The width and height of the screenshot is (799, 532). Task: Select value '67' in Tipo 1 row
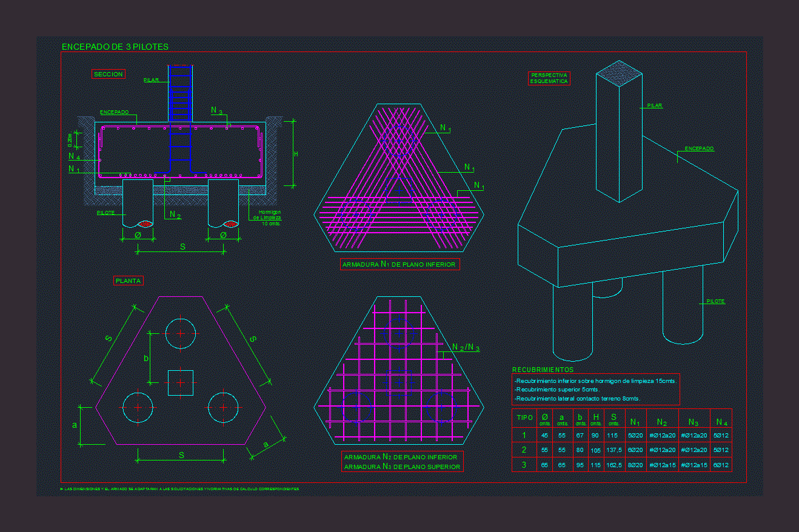(580, 436)
